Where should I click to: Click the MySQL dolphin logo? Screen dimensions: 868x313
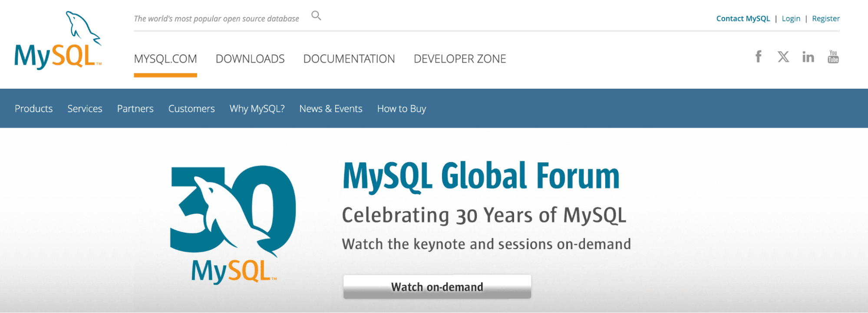(58, 40)
